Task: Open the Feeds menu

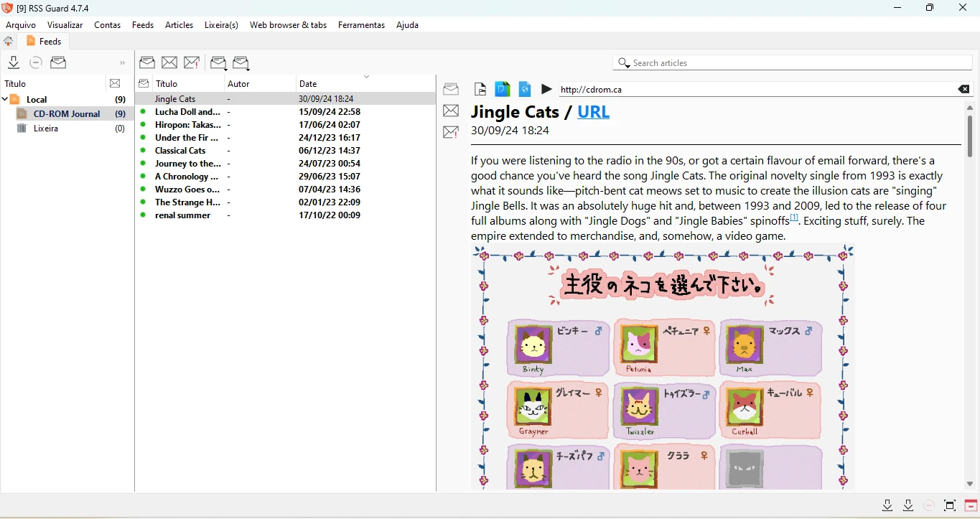Action: click(x=143, y=24)
